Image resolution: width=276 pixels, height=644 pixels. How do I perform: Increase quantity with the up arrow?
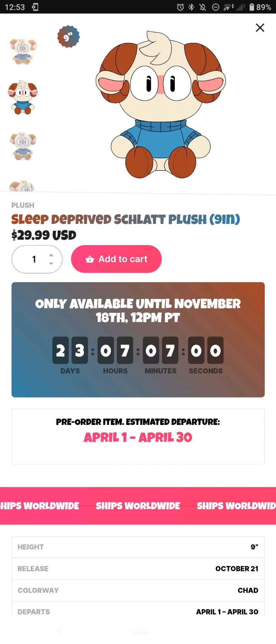click(x=51, y=255)
